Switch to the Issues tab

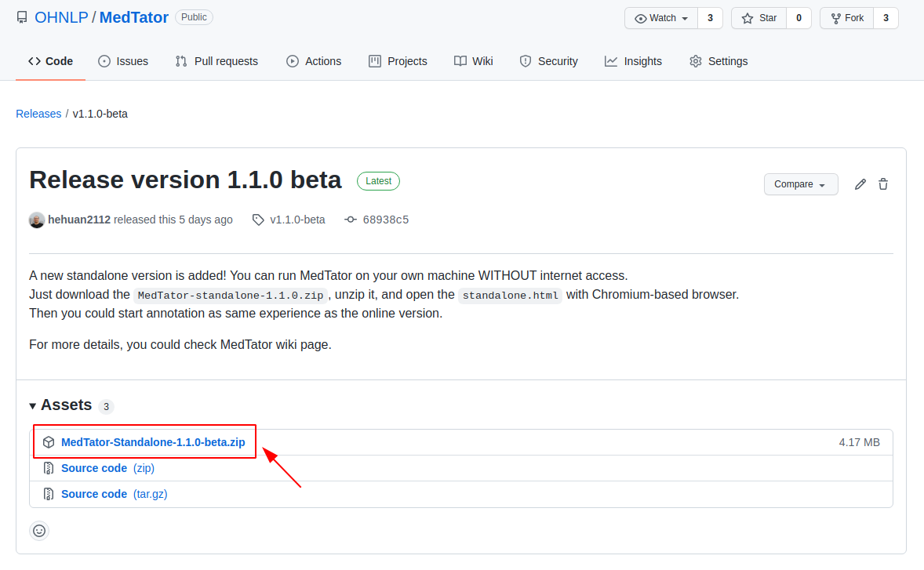123,61
